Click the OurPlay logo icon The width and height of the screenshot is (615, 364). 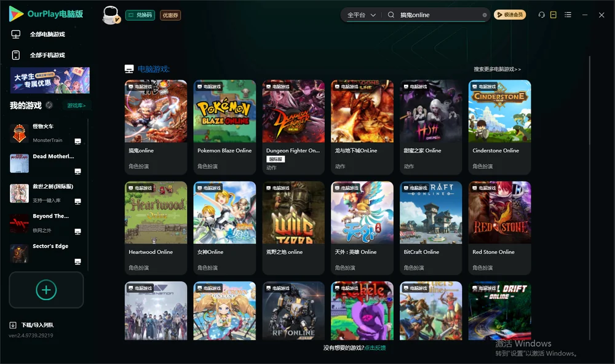(16, 14)
